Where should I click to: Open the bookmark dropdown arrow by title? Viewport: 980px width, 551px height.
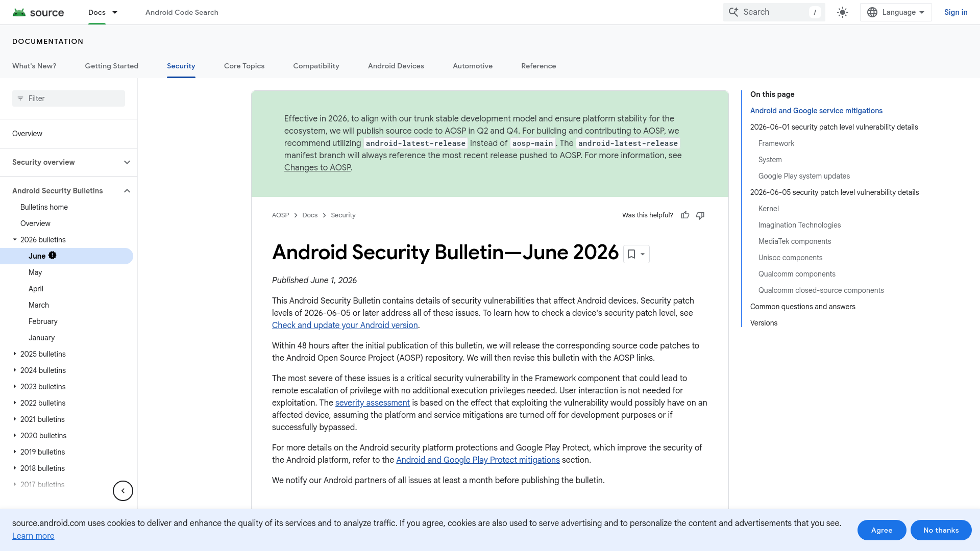coord(643,254)
